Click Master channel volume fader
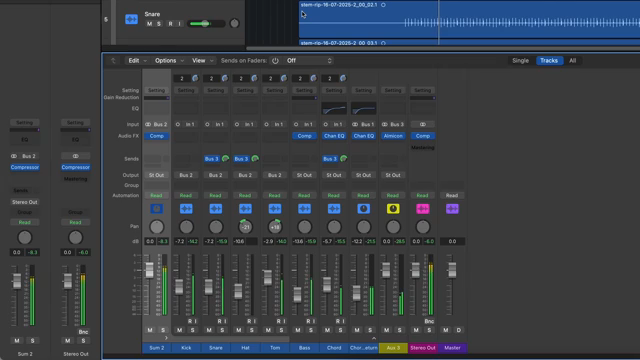 [452, 270]
